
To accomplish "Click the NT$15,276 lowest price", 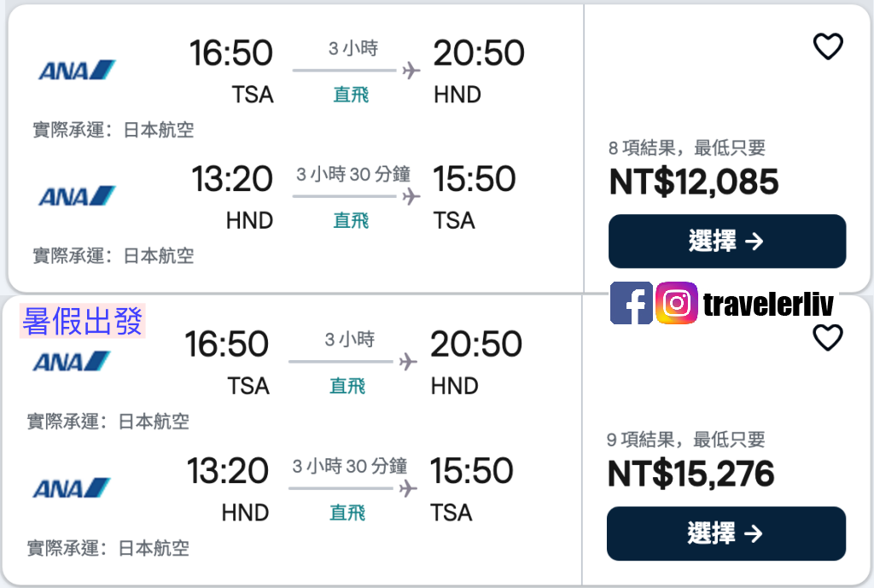I will (693, 473).
